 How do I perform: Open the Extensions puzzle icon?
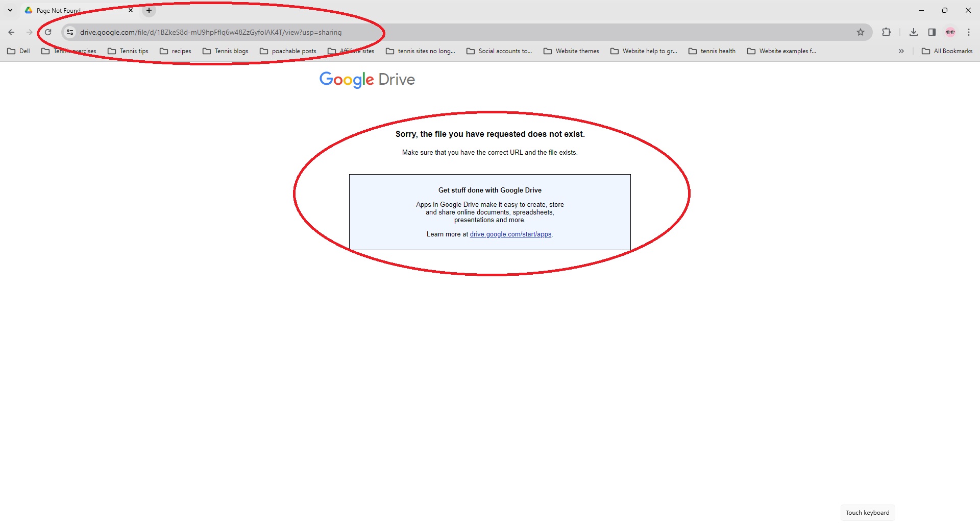click(886, 32)
